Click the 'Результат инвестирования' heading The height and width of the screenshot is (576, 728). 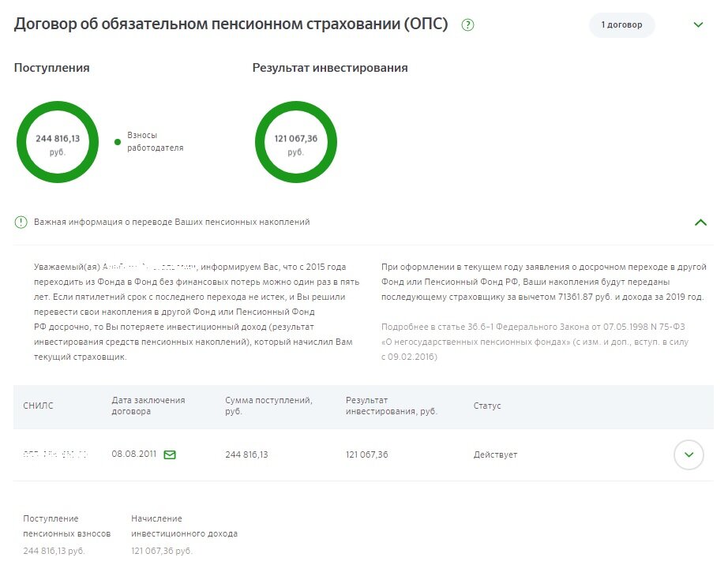click(330, 68)
